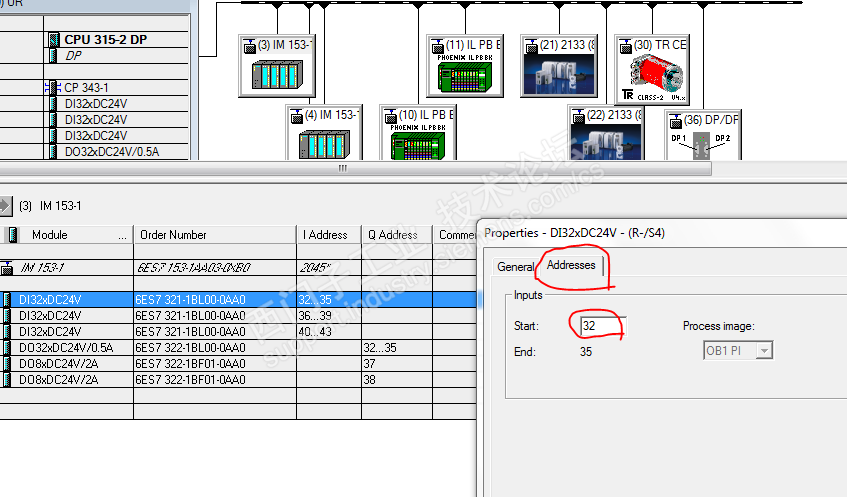The width and height of the screenshot is (847, 497).
Task: Select the IM 153-1 module row
Action: point(238,268)
